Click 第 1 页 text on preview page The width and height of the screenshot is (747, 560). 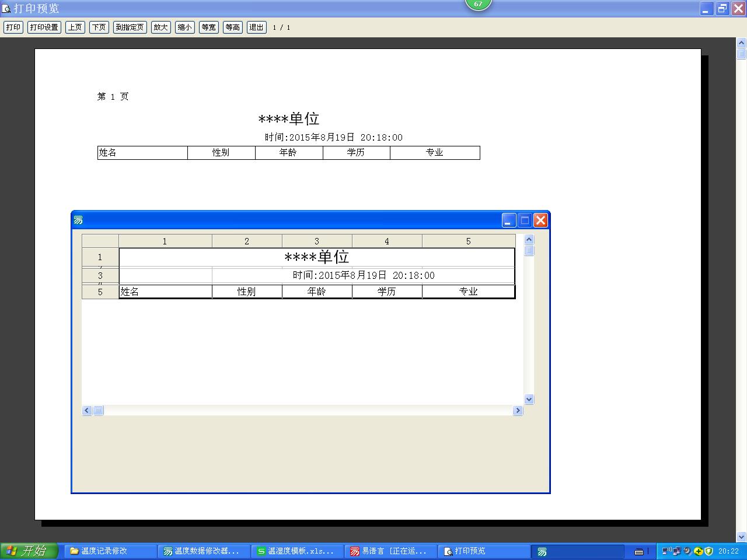[x=113, y=97]
